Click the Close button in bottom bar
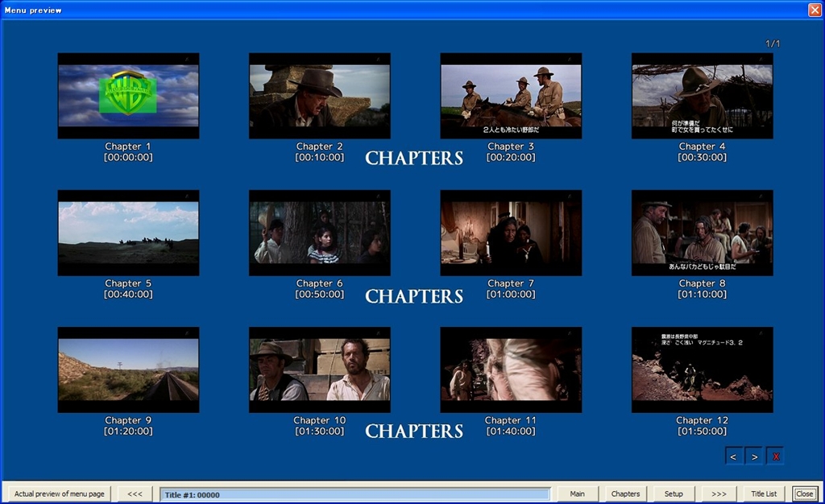Screen dimensions: 825x504 pos(805,494)
